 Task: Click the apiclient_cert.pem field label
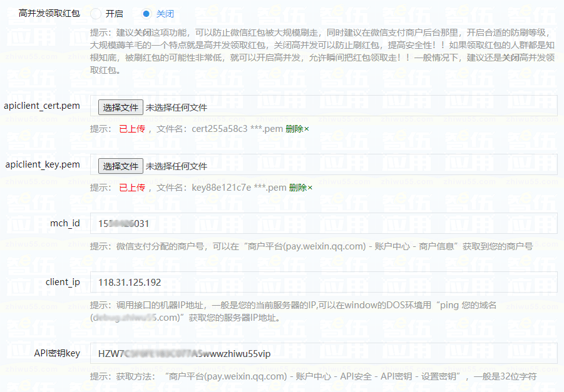[x=42, y=106]
